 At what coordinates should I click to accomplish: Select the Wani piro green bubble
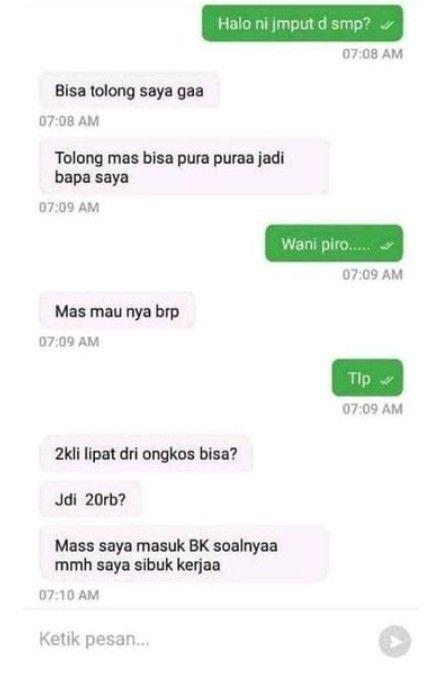(334, 244)
